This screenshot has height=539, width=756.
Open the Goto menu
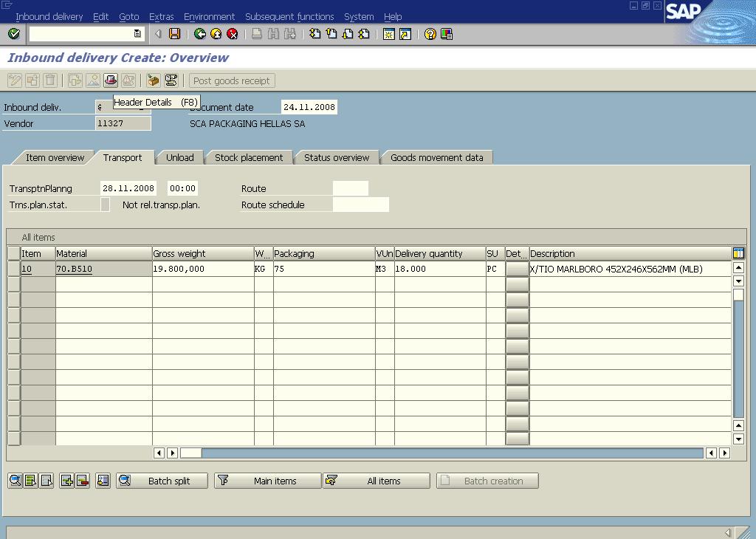point(128,16)
